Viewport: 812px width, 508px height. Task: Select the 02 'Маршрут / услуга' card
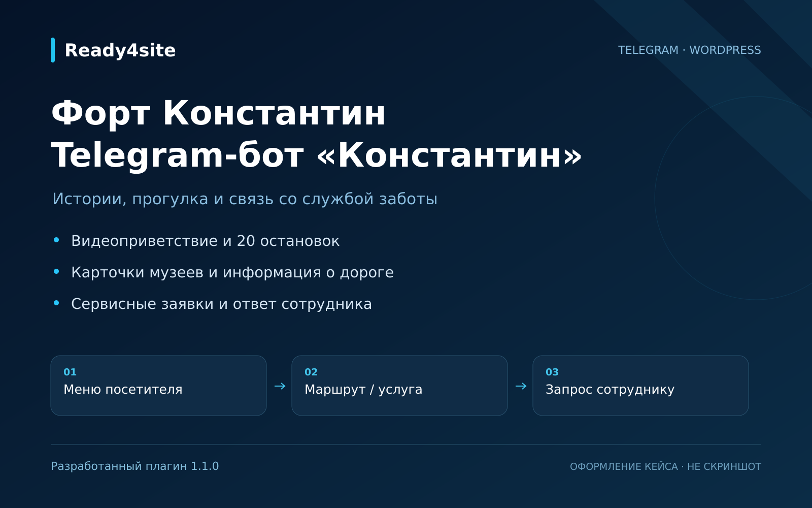pos(399,386)
